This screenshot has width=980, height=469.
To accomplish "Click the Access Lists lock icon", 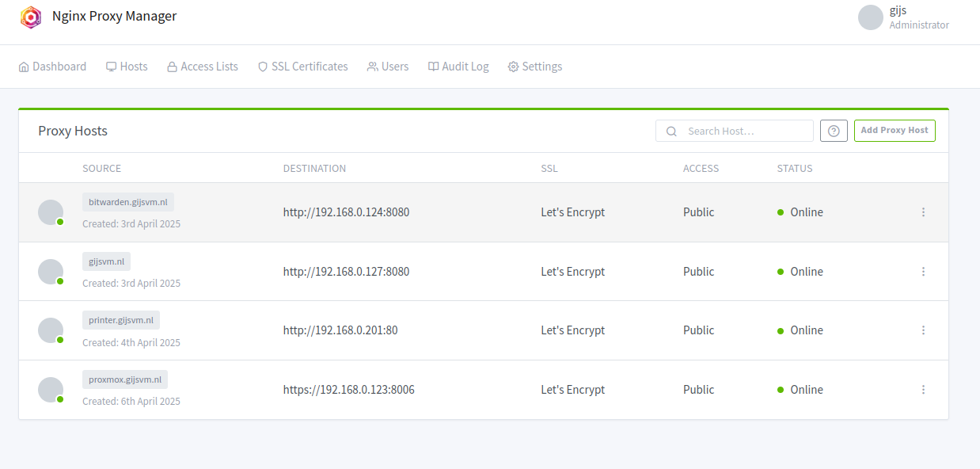I will coord(172,67).
